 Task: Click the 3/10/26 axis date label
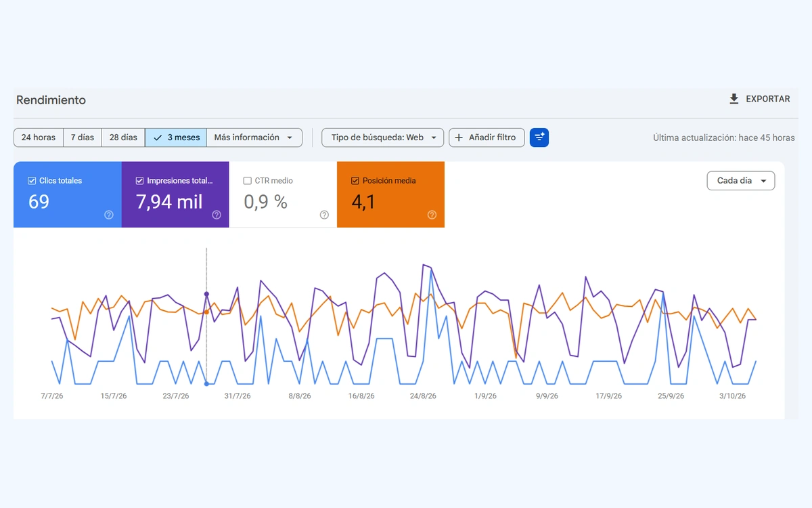coord(732,396)
